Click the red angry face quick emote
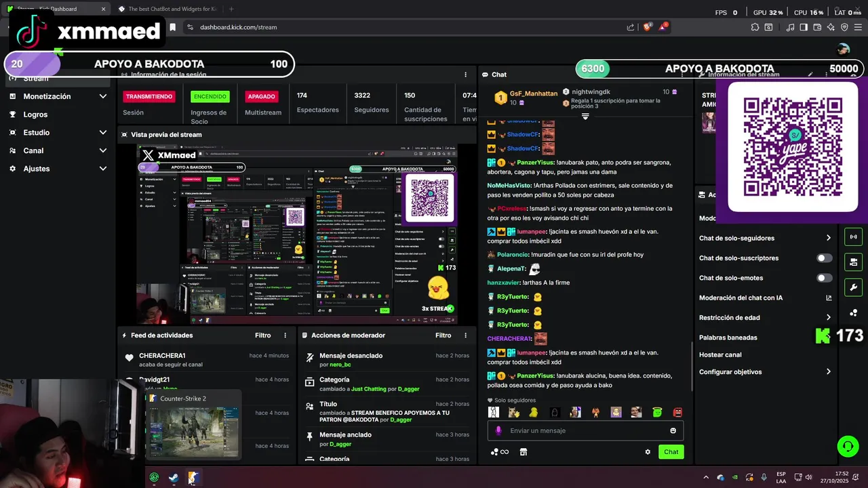868x488 pixels. point(677,412)
